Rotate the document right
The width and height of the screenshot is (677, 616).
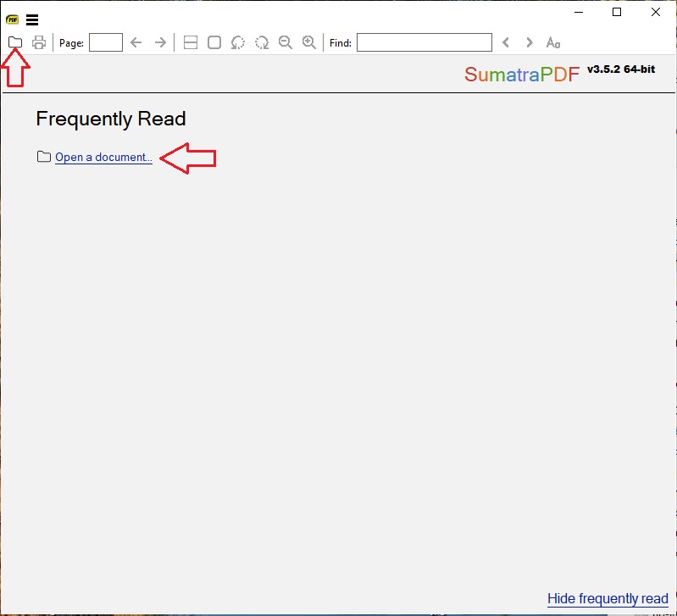point(262,42)
